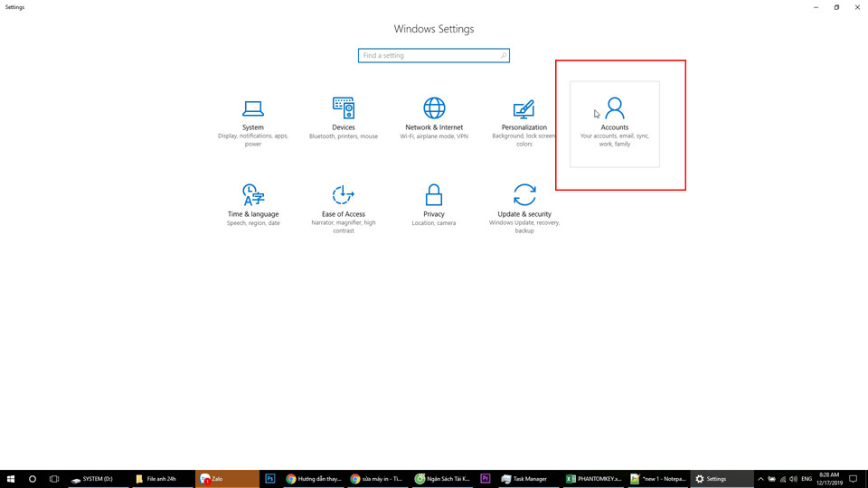Click the ENG input language indicator

pos(807,479)
